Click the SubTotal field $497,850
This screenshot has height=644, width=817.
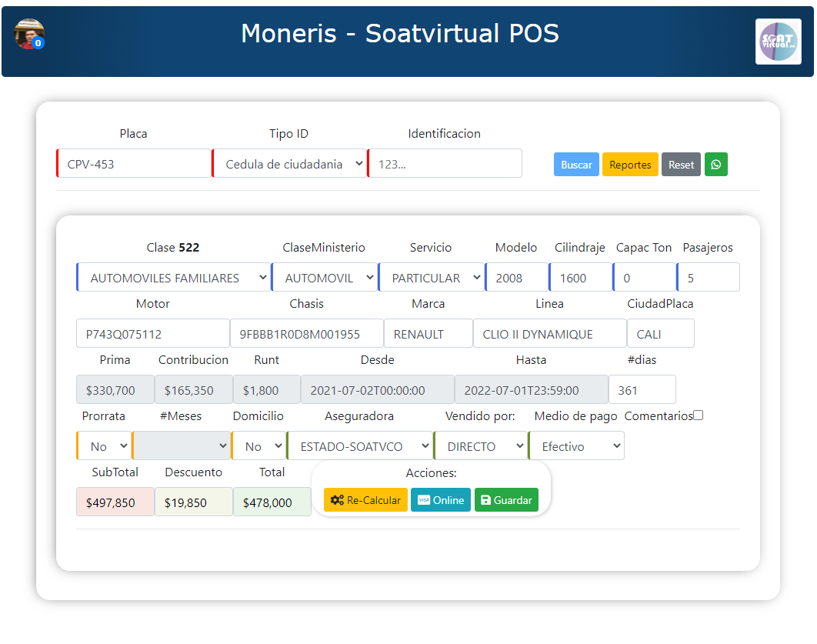point(115,502)
